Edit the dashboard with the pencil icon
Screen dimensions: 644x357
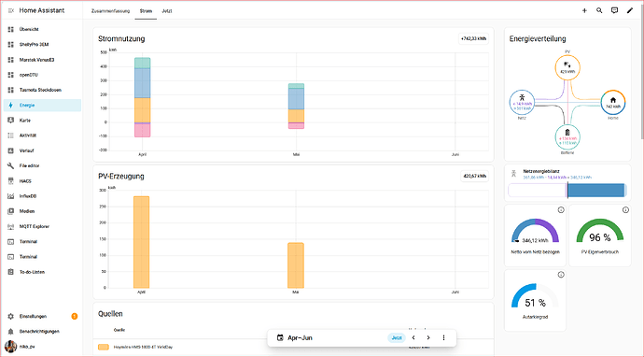630,10
